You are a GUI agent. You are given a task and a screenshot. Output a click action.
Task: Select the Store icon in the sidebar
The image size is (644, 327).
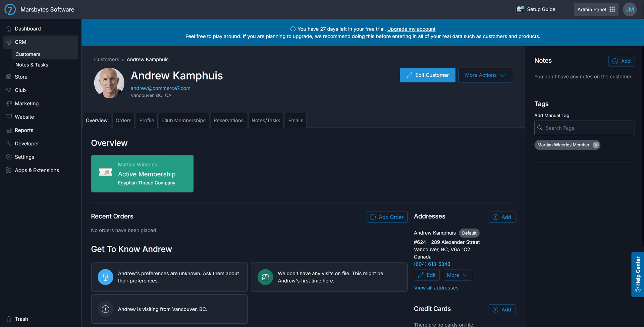(9, 77)
